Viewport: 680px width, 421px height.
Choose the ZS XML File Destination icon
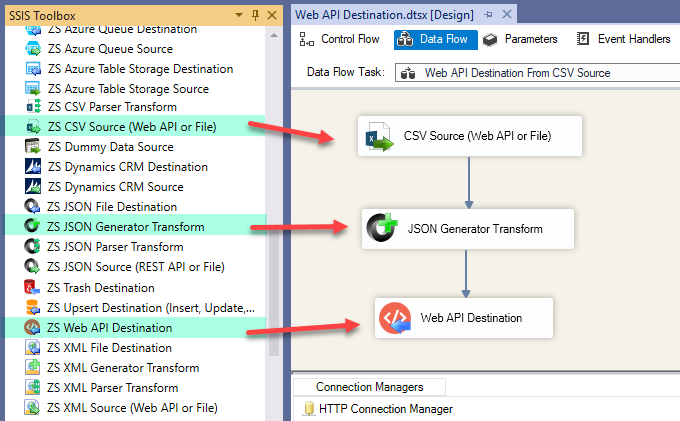pyautogui.click(x=32, y=347)
